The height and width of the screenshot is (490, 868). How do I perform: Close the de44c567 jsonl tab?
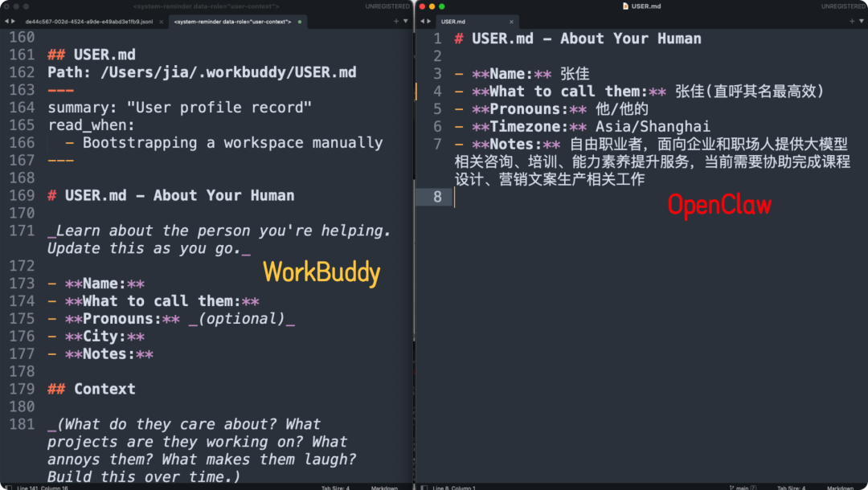(161, 22)
